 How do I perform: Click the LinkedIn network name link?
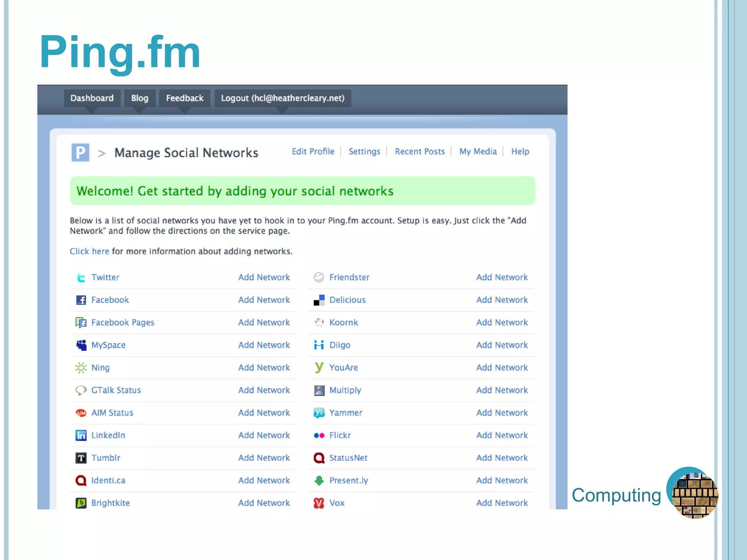pos(108,435)
